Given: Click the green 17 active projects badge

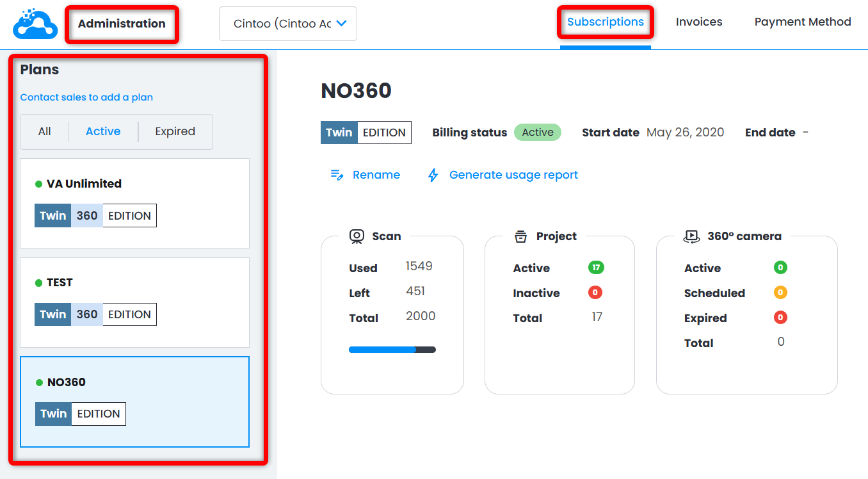Looking at the screenshot, I should [x=596, y=268].
